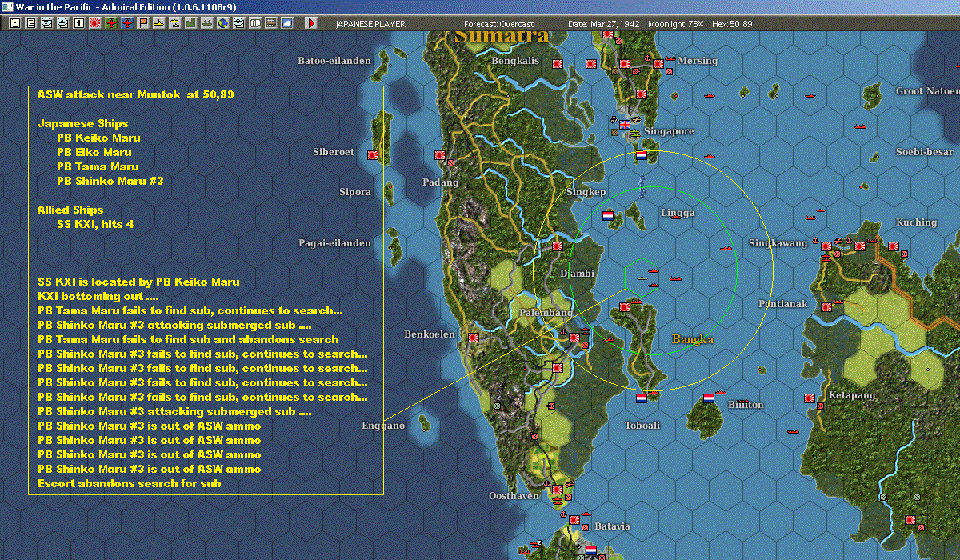Click the portrait icon at toolbar start
This screenshot has width=960, height=560.
tap(14, 23)
